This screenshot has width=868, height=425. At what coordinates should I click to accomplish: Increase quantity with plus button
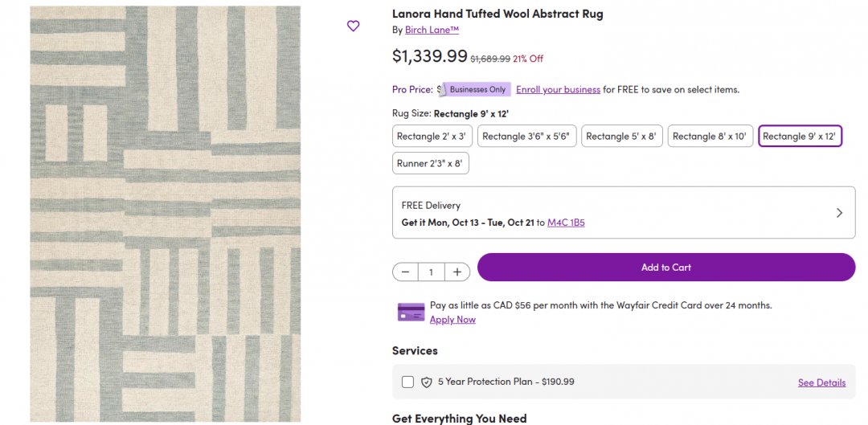click(457, 272)
